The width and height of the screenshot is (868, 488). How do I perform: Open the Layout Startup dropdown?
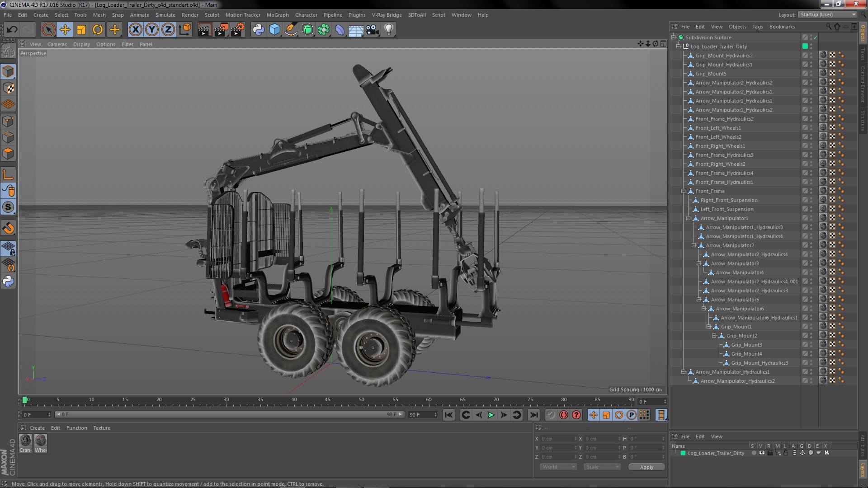pos(827,14)
